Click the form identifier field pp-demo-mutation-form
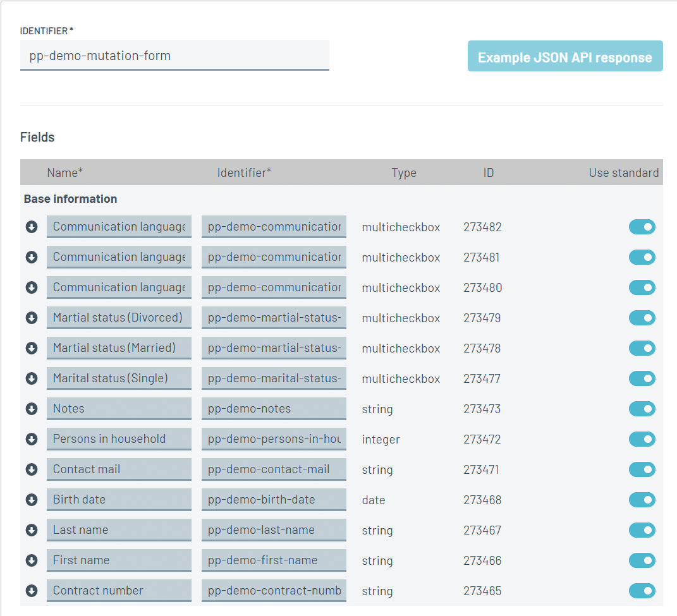 (x=174, y=55)
